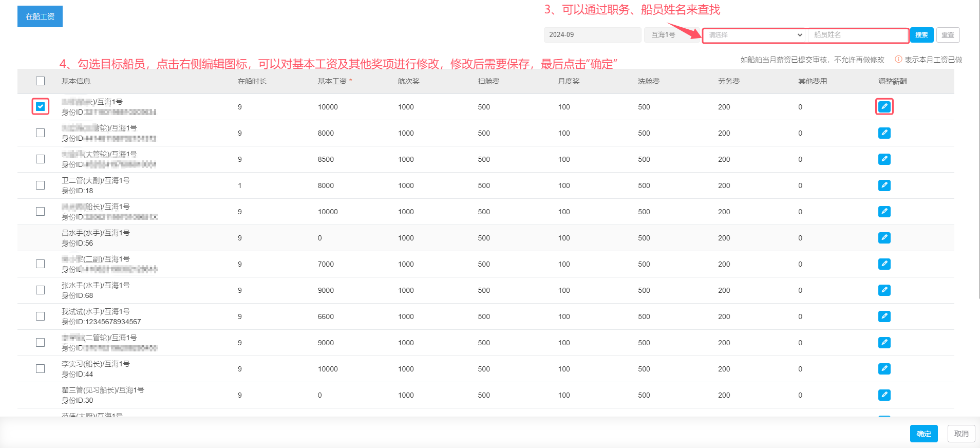Click edit icon in checked first row
The image size is (980, 448).
tap(884, 107)
